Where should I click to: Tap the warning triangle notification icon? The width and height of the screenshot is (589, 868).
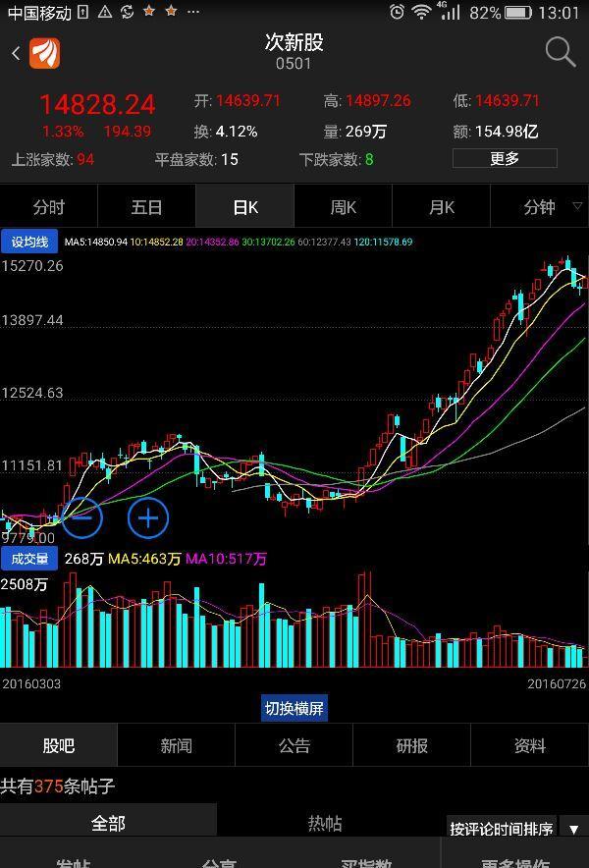105,12
